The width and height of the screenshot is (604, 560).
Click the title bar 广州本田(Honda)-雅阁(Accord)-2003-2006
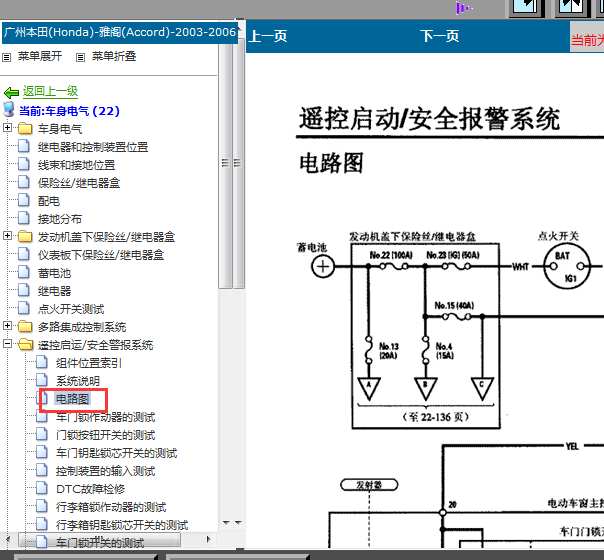(x=120, y=32)
